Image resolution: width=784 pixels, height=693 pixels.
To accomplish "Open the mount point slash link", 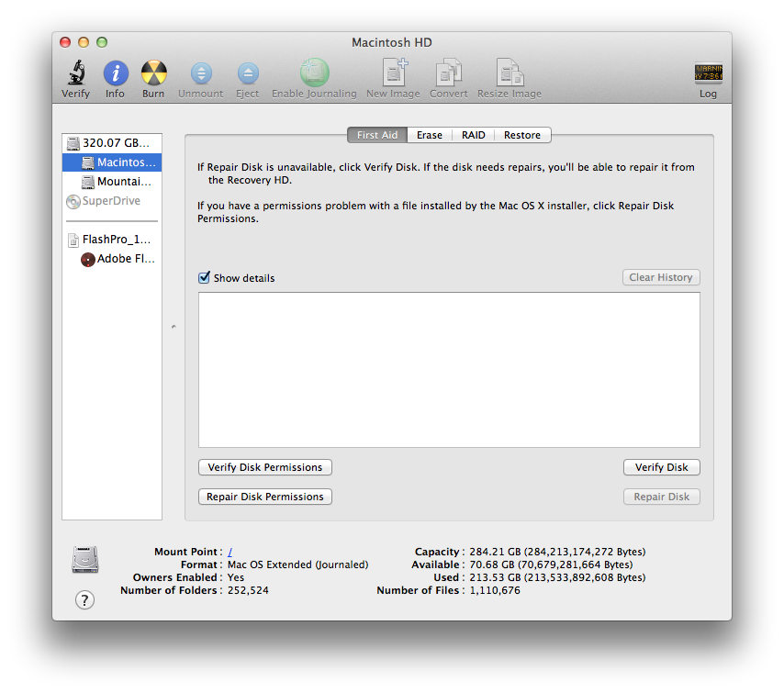I will coord(230,552).
